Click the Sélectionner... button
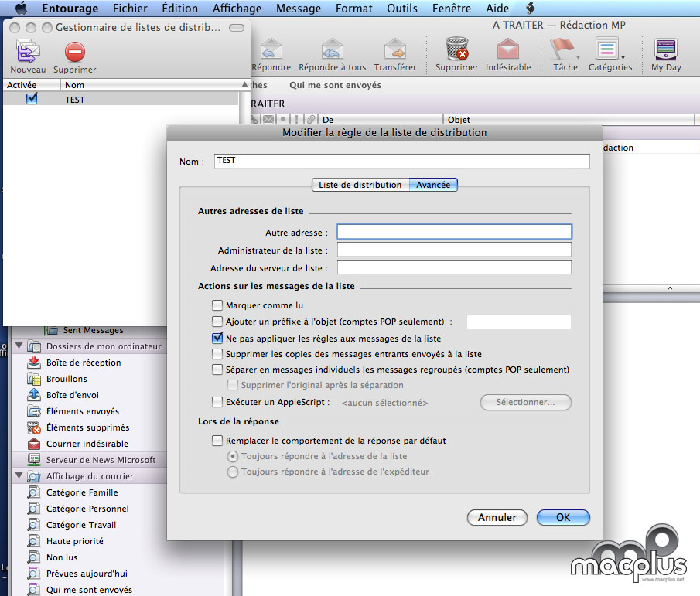The image size is (700, 596). (525, 402)
